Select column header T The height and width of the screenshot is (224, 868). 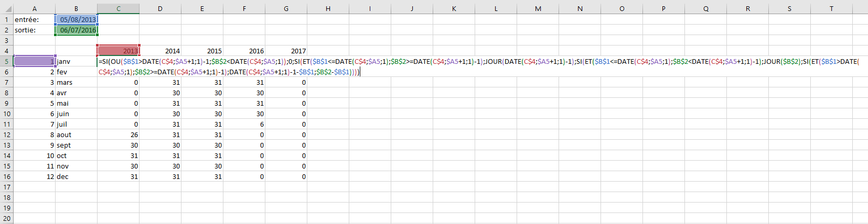[x=831, y=8]
